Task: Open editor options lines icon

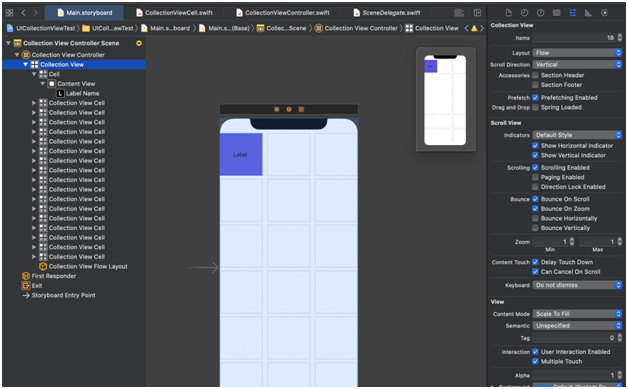Action: (459, 13)
